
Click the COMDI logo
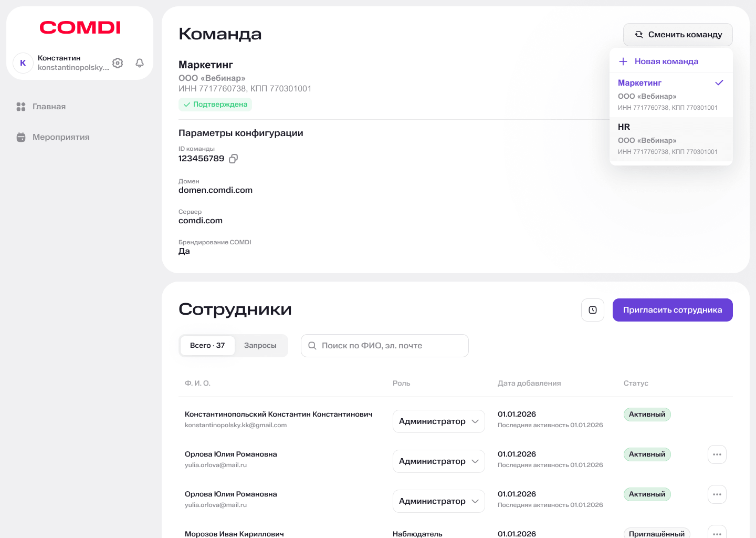coord(80,27)
